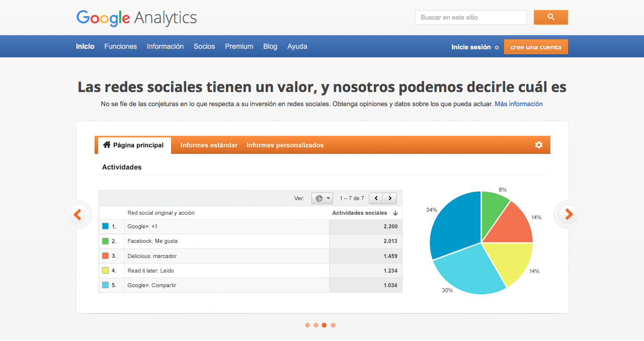Viewport: 644px width, 341px height.
Task: Click the value 1.234
Action: pos(390,271)
